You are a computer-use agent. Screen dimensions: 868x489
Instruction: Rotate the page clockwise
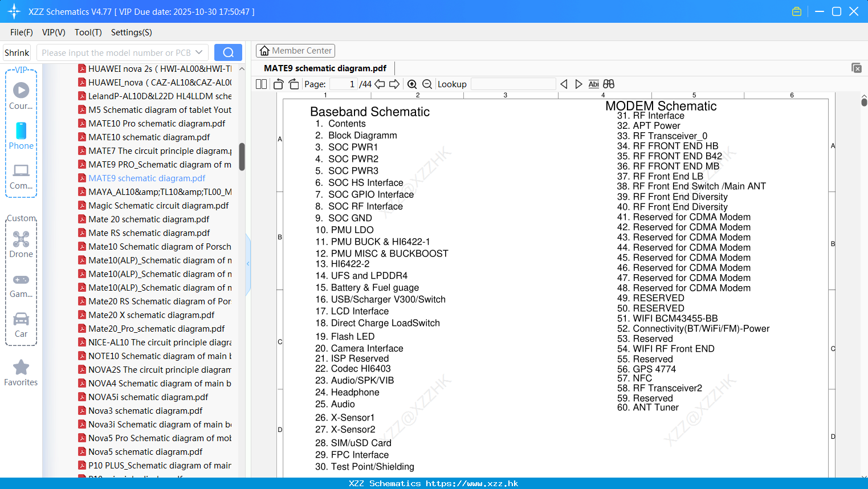tap(294, 84)
